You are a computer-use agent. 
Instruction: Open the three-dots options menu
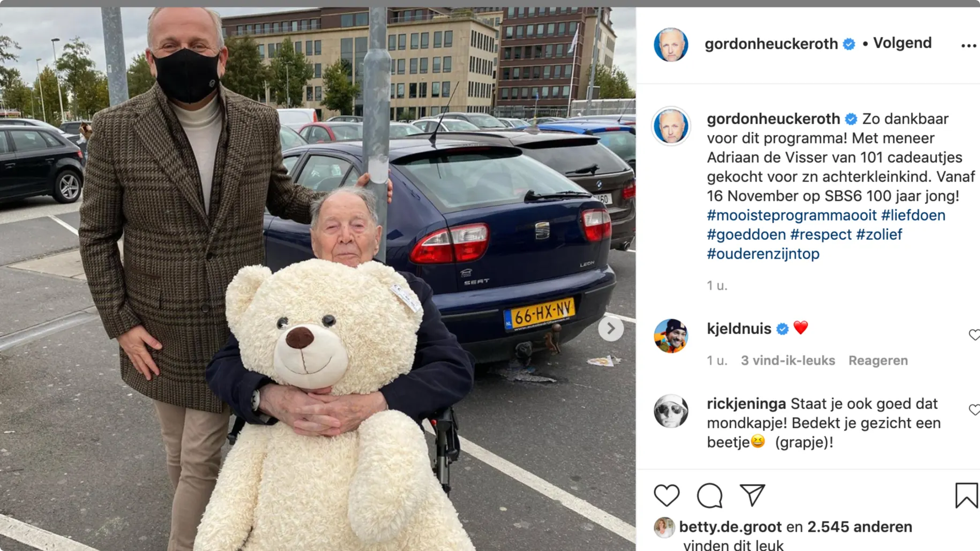(968, 46)
